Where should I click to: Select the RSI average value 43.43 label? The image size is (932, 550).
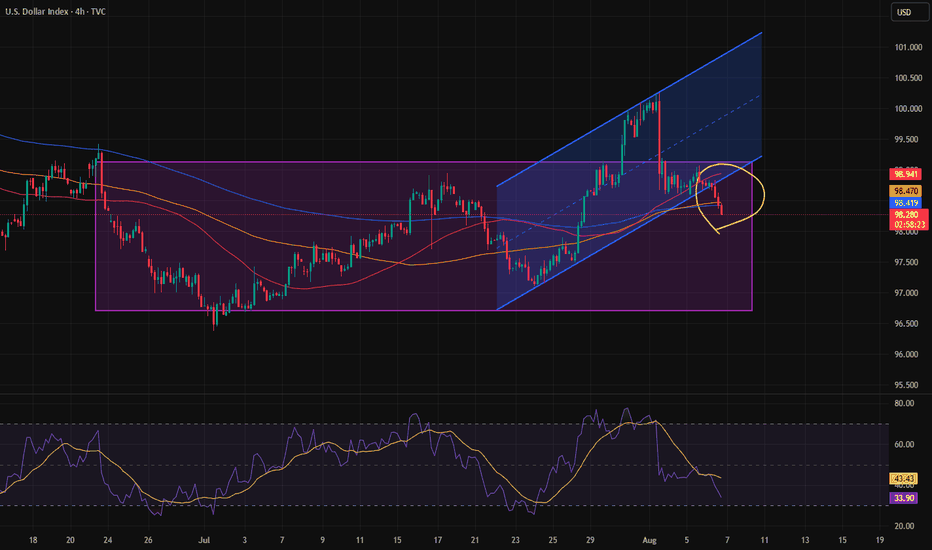(x=903, y=479)
